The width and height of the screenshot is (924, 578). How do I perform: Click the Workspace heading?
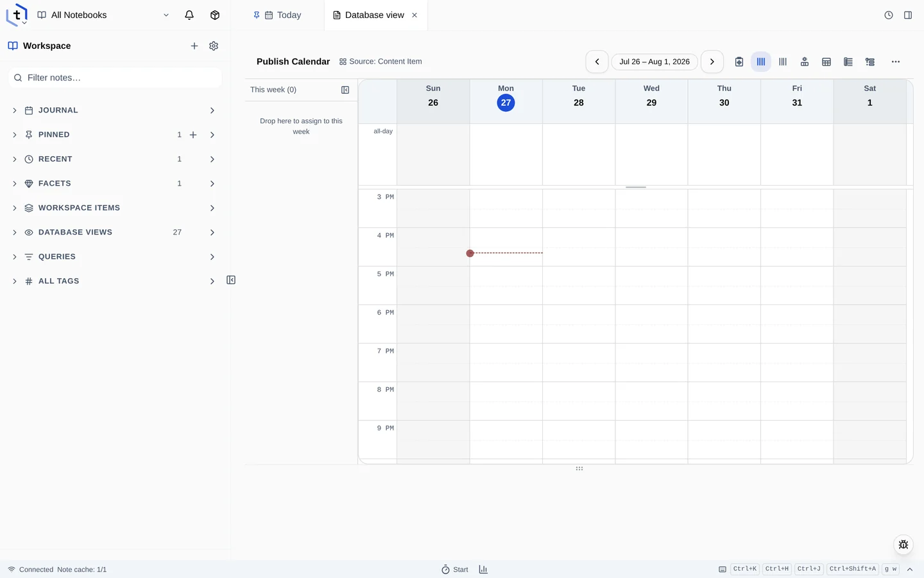(x=47, y=46)
